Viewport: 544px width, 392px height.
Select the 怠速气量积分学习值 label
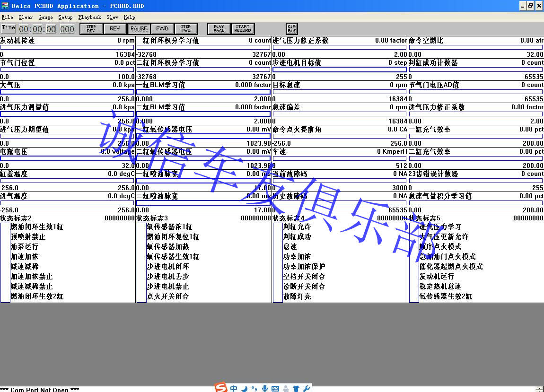[440, 196]
